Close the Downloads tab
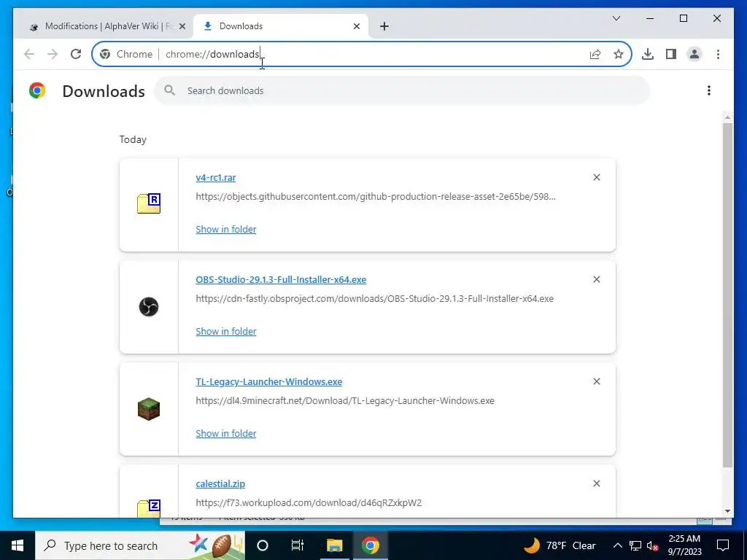Screen dimensions: 747x560 pos(356,27)
